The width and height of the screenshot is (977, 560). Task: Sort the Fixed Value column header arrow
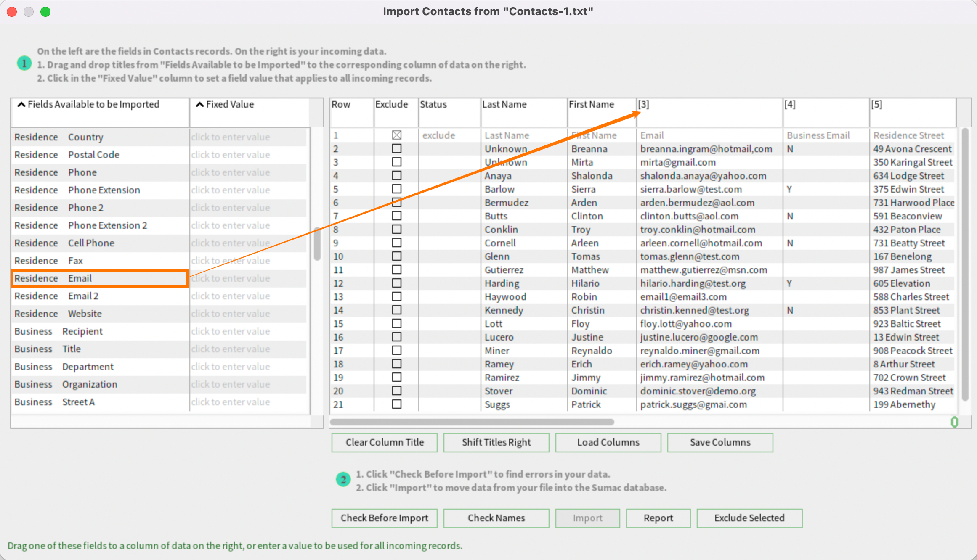pyautogui.click(x=200, y=104)
